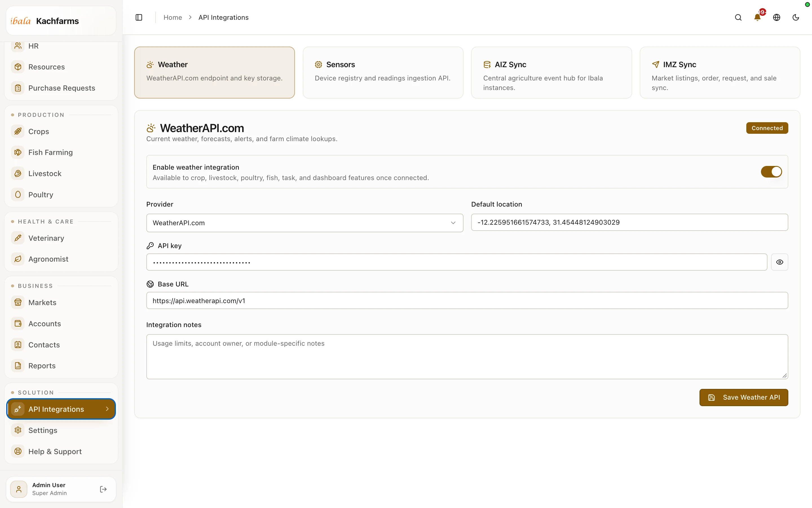
Task: Click the Reports chart icon
Action: tap(18, 365)
